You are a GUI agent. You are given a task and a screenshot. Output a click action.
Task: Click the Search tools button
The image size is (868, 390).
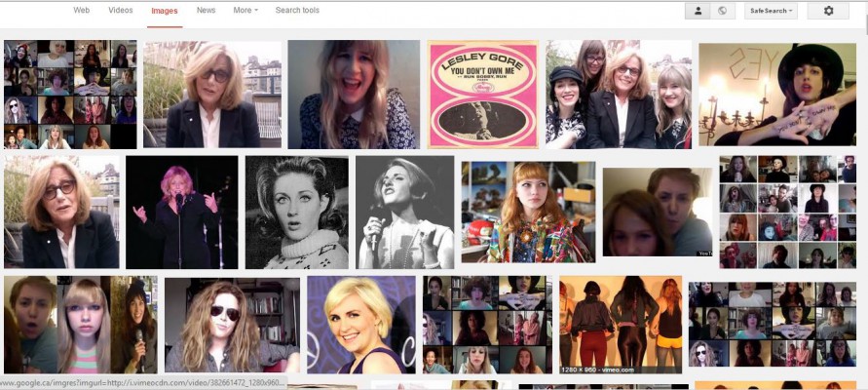coord(297,11)
